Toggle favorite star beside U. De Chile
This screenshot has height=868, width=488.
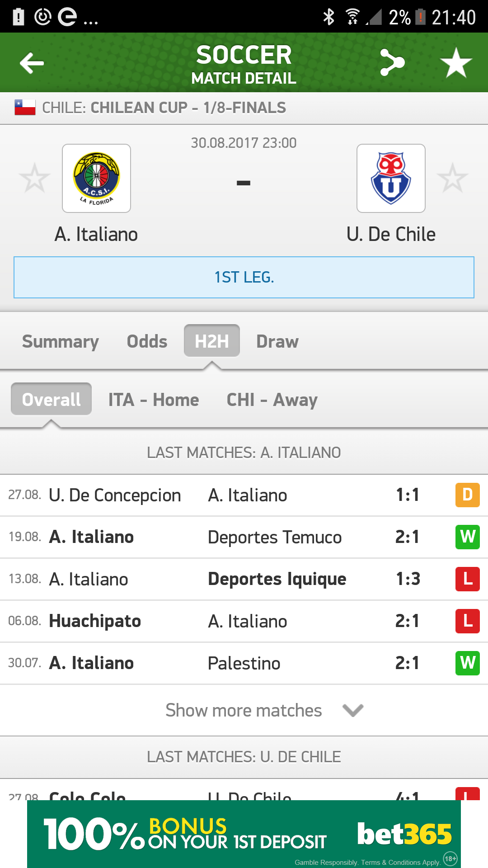tap(452, 178)
